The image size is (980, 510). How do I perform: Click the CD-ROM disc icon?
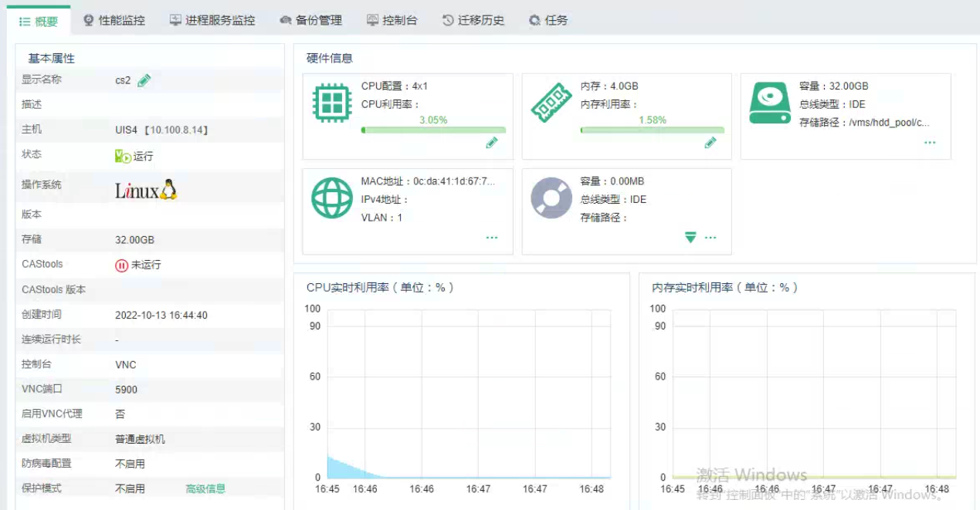click(x=551, y=198)
